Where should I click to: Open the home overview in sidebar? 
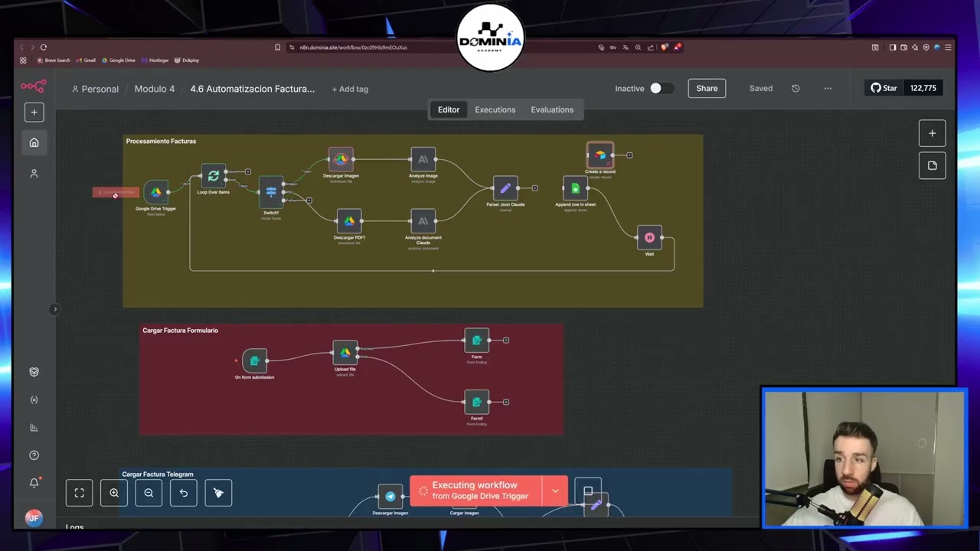tap(34, 142)
